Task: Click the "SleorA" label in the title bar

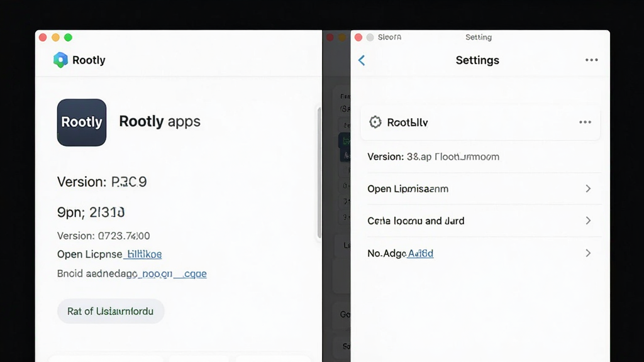Action: click(389, 37)
